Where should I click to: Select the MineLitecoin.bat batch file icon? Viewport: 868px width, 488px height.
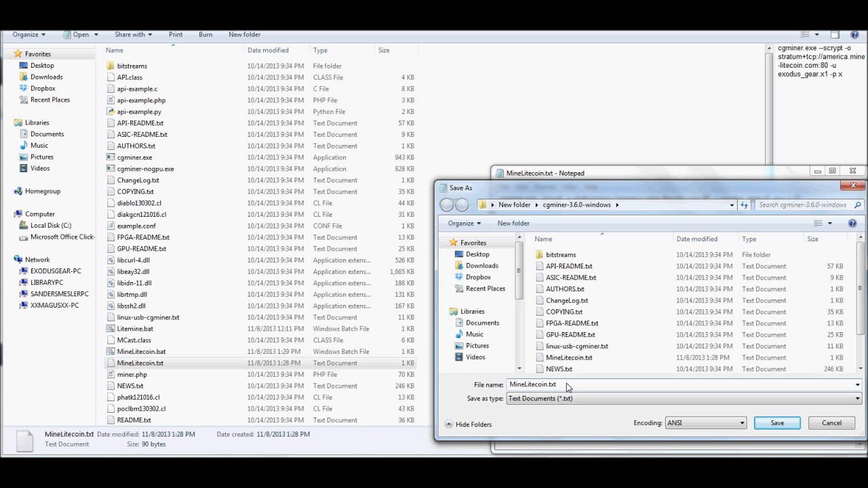(x=111, y=352)
